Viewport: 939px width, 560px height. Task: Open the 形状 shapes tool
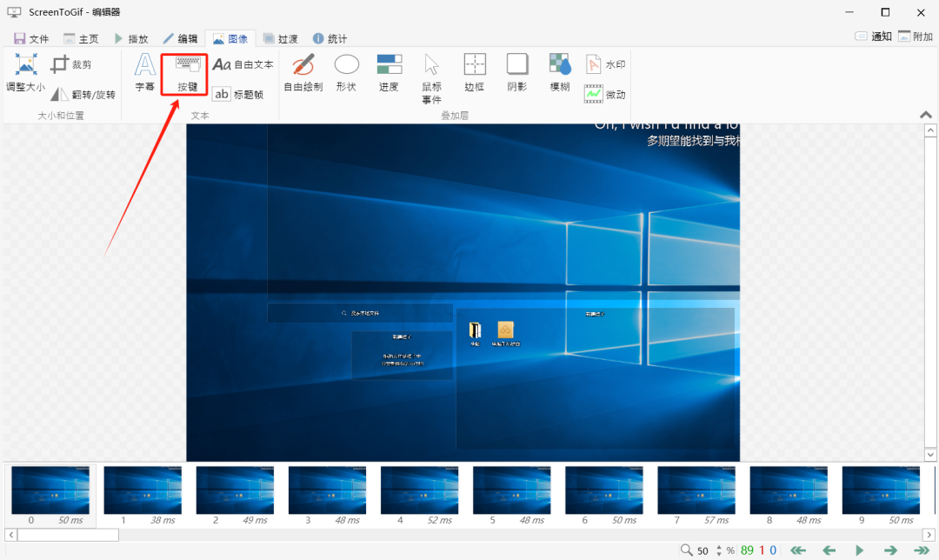click(x=346, y=73)
